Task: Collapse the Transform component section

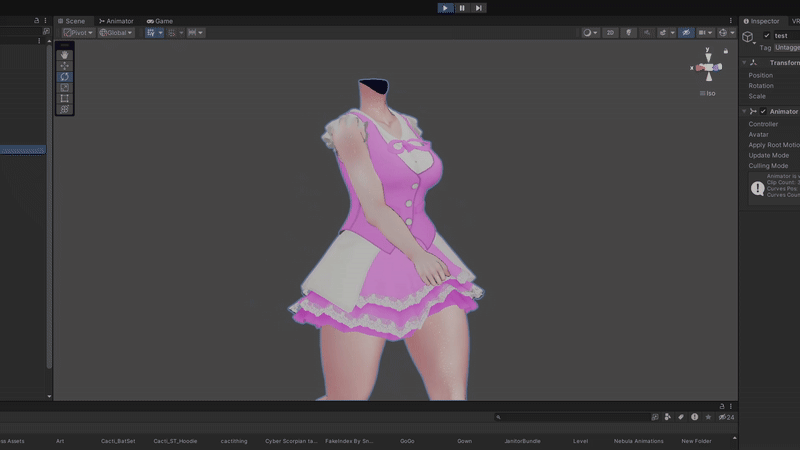Action: (744, 63)
